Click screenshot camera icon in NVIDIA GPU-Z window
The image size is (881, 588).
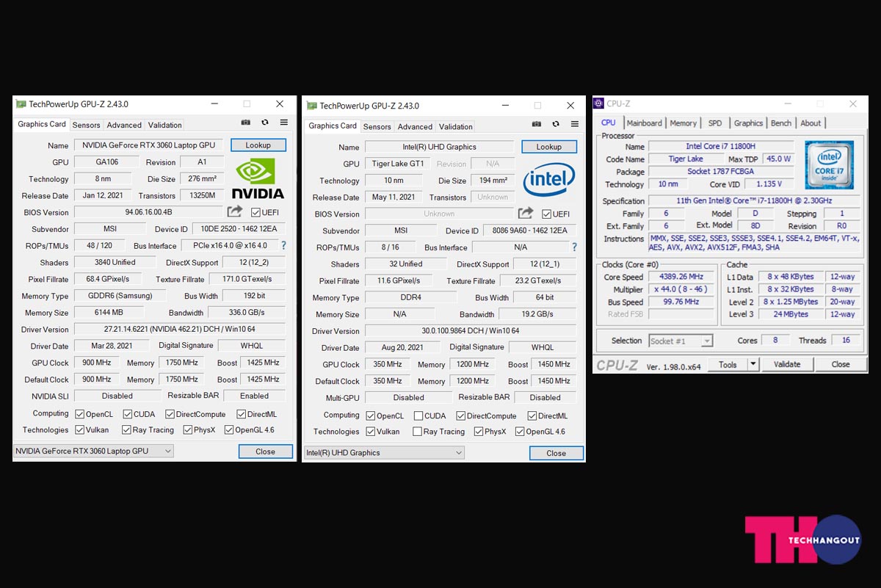coord(246,123)
